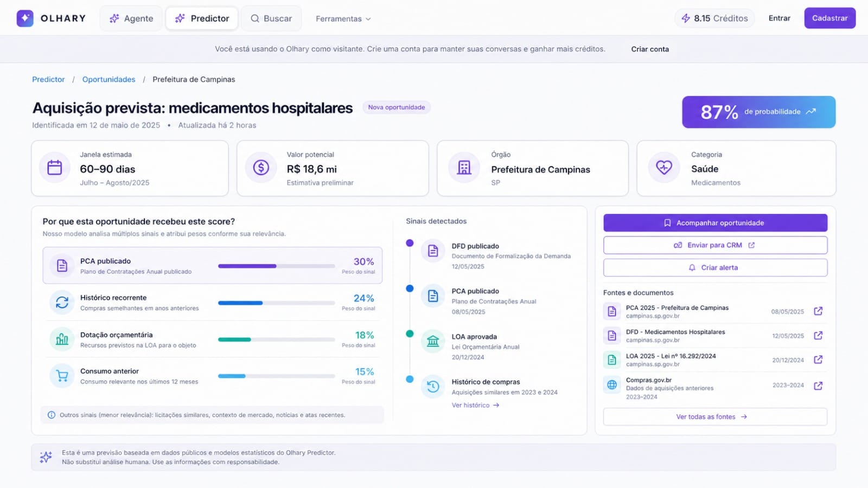The width and height of the screenshot is (868, 488).
Task: Click the 8.15 Créditos badge
Action: coord(714,18)
